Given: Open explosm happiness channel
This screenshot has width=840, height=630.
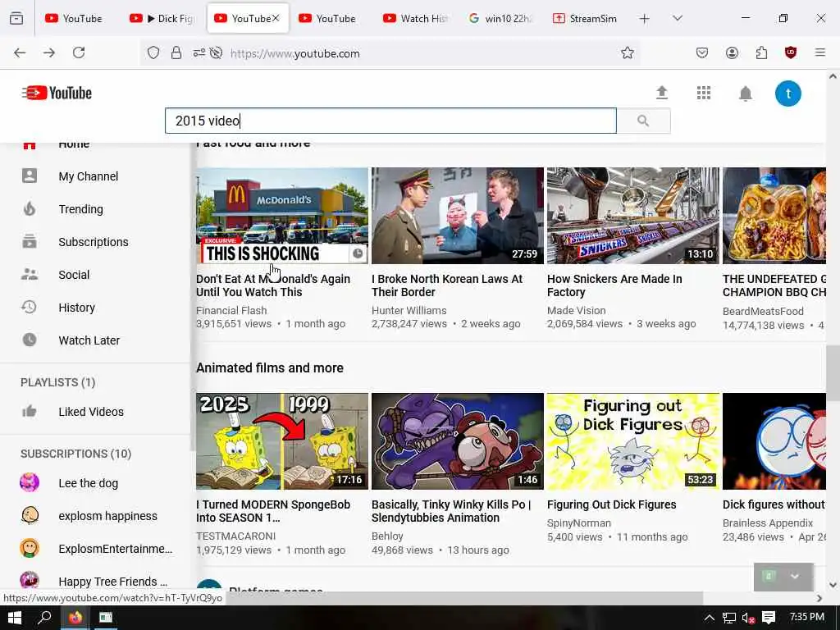Looking at the screenshot, I should pyautogui.click(x=107, y=516).
